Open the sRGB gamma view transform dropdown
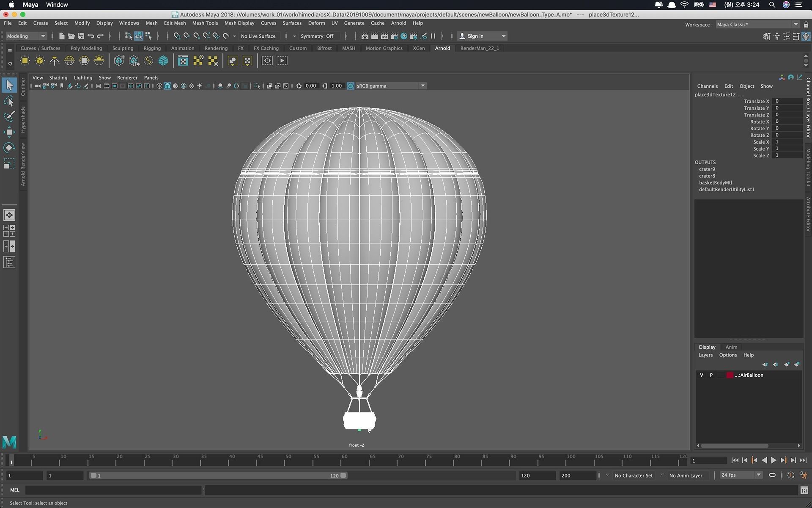 pyautogui.click(x=391, y=86)
